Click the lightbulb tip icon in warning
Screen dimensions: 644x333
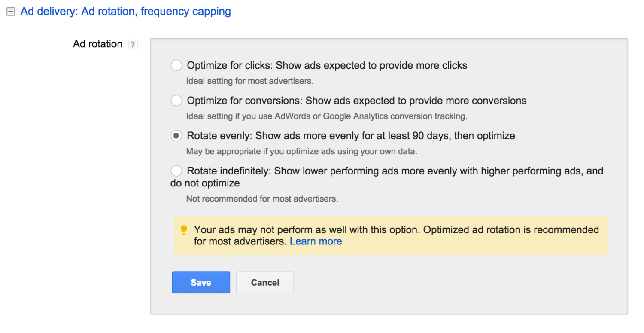pos(184,230)
